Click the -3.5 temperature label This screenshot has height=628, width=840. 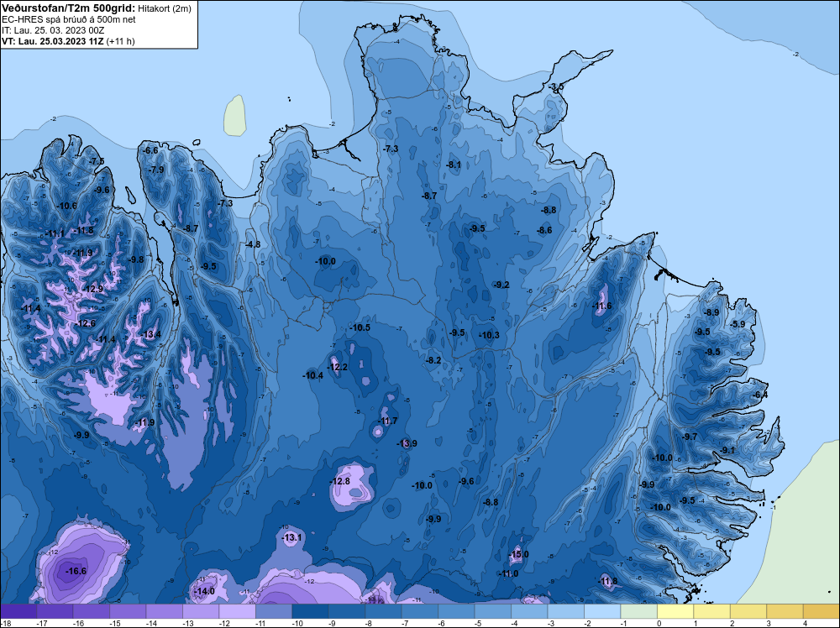click(555, 86)
